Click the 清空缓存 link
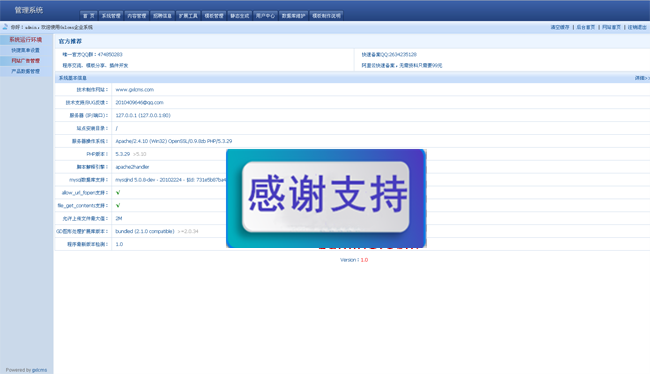This screenshot has width=650, height=374. [x=560, y=27]
